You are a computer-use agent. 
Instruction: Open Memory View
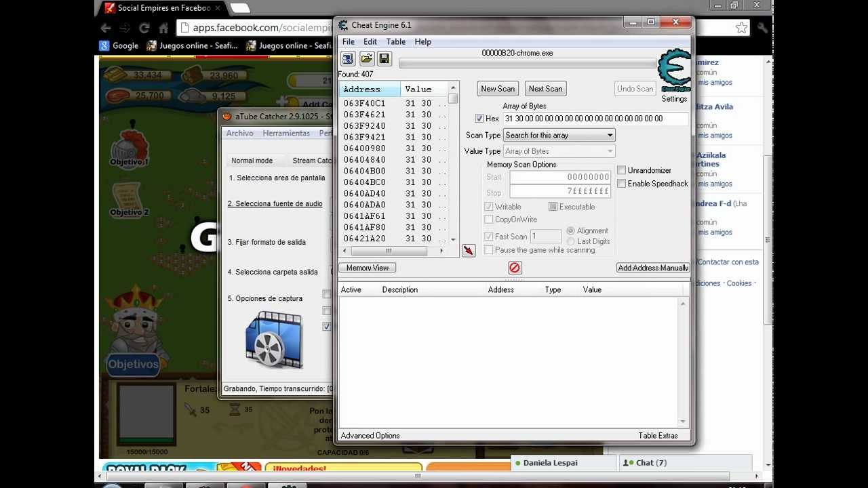(367, 268)
